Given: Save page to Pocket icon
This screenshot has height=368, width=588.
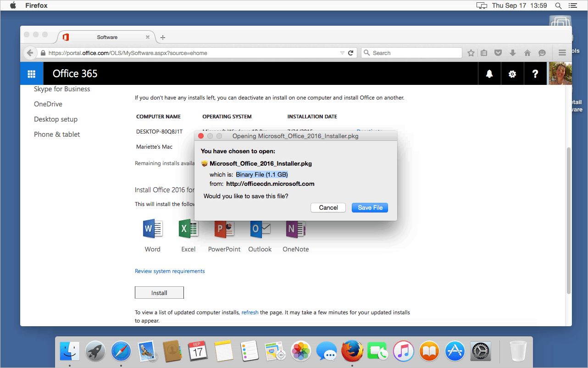Looking at the screenshot, I should (x=499, y=53).
